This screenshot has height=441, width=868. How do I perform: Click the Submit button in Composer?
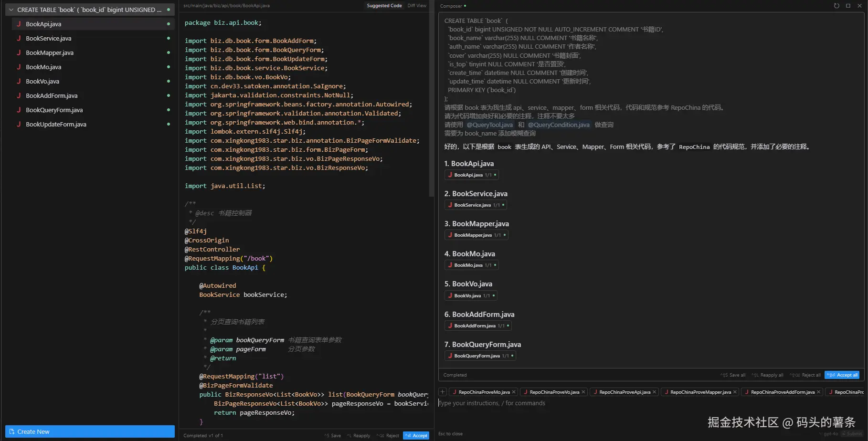point(852,434)
